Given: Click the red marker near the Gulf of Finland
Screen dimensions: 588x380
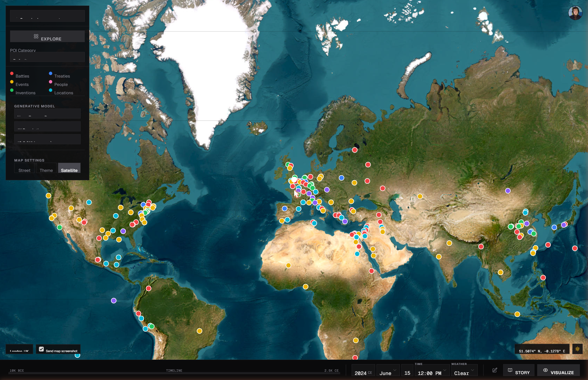Looking at the screenshot, I should pyautogui.click(x=355, y=150).
